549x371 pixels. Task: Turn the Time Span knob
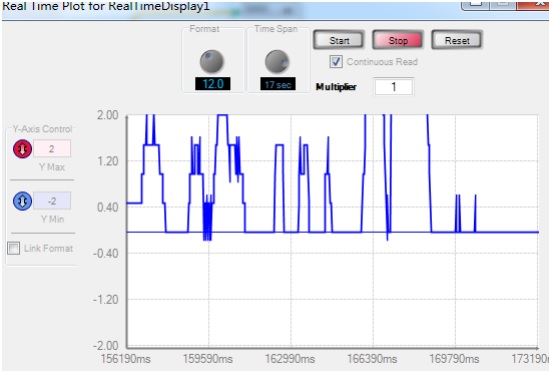[277, 61]
